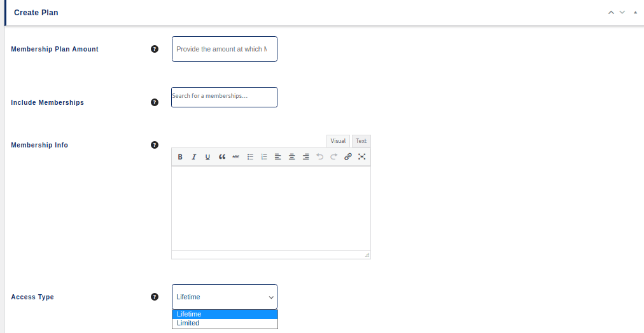Image resolution: width=644 pixels, height=333 pixels.
Task: Insert a numbered list in editor
Action: [x=264, y=157]
